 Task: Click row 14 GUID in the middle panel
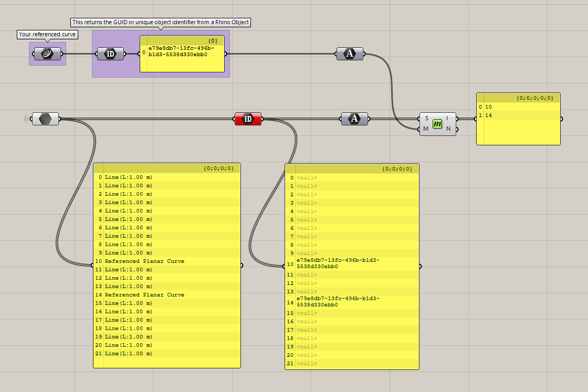[352, 302]
